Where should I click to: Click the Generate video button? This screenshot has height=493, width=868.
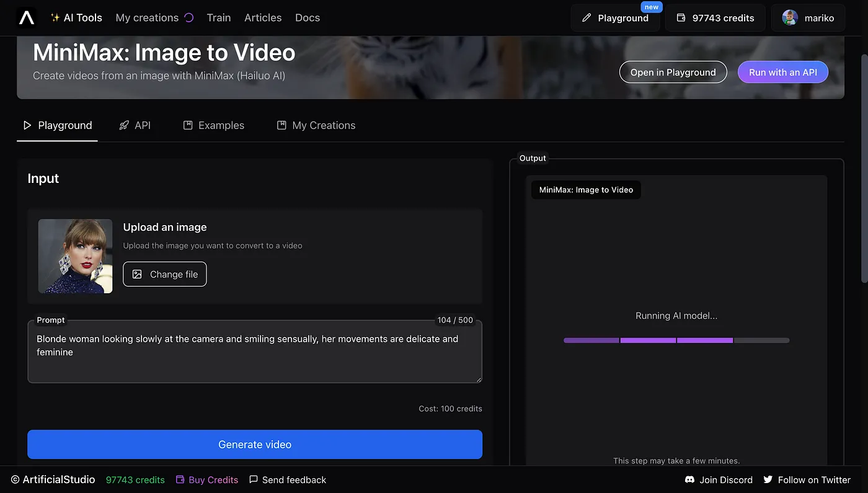[255, 445]
